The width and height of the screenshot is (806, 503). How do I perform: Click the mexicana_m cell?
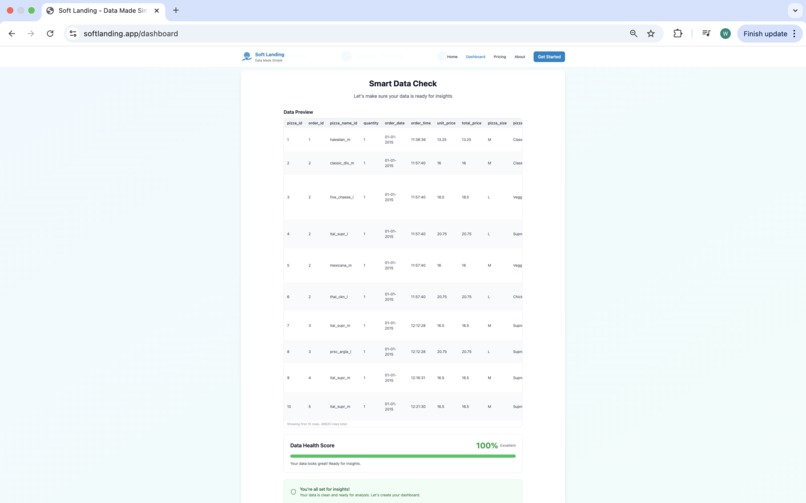(x=341, y=266)
